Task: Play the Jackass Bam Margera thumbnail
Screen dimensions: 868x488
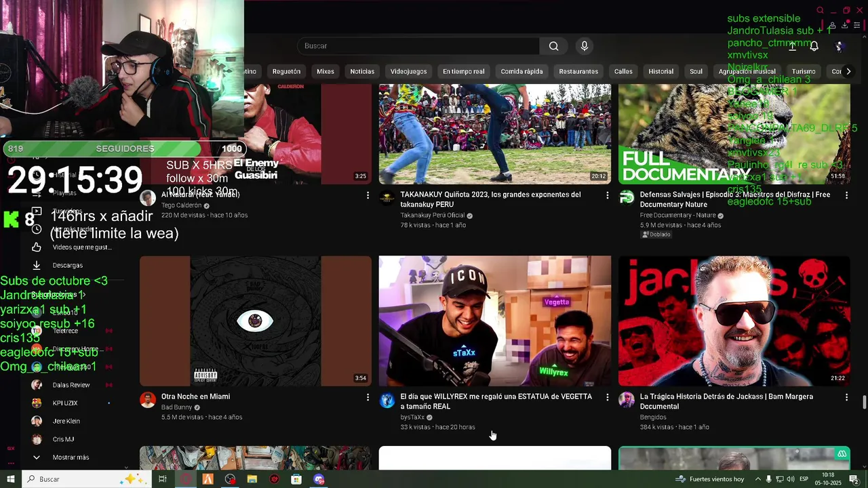Action: point(734,321)
